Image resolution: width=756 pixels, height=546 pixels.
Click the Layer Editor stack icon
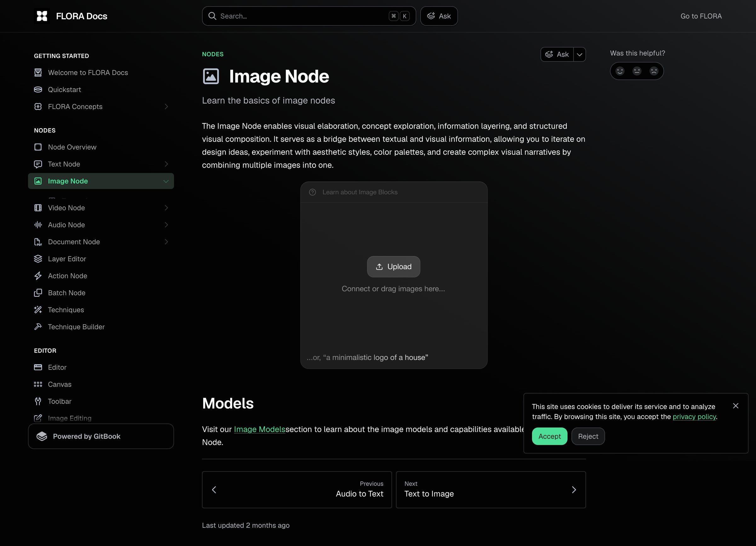click(38, 259)
